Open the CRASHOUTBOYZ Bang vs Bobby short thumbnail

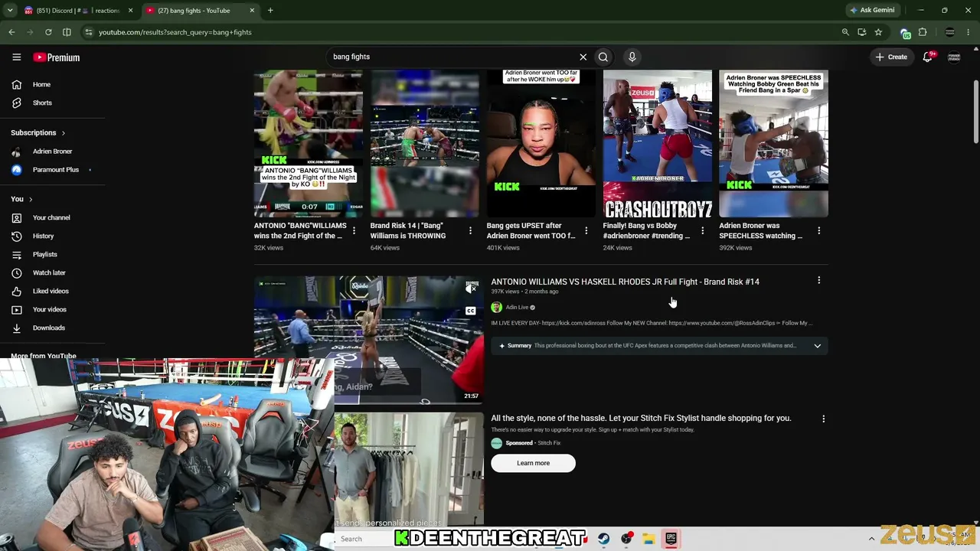pyautogui.click(x=657, y=144)
